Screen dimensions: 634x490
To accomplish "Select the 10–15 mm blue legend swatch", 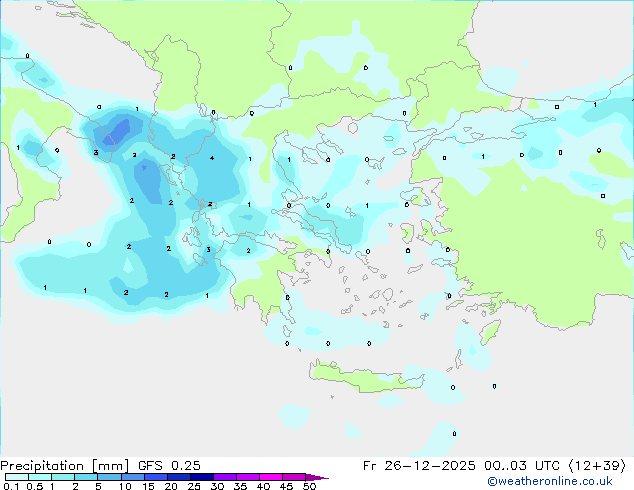I will point(133,477).
